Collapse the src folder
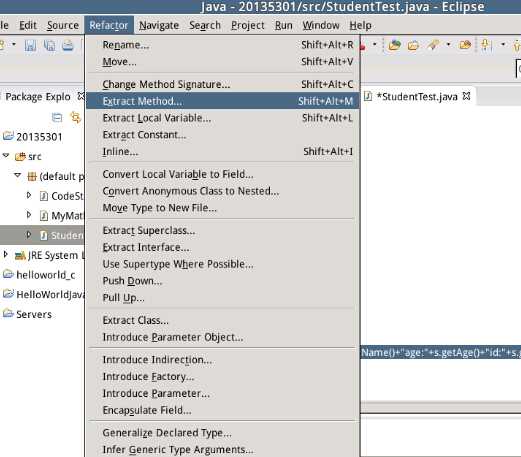 6,155
